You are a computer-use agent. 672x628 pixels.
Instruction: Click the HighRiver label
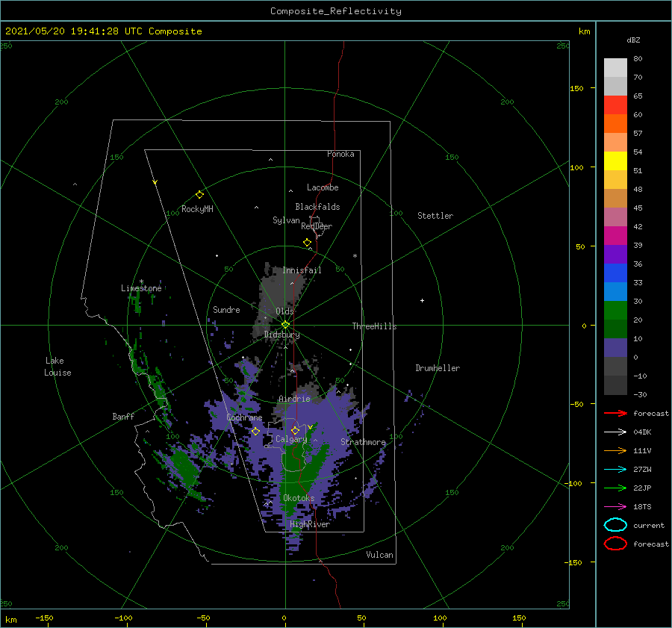point(310,524)
